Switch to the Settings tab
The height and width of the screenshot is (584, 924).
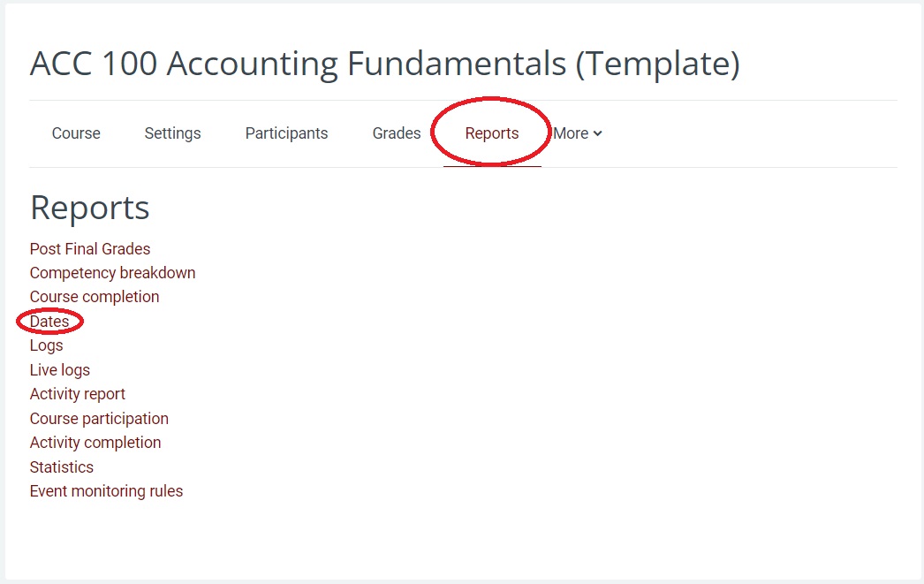[x=172, y=133]
